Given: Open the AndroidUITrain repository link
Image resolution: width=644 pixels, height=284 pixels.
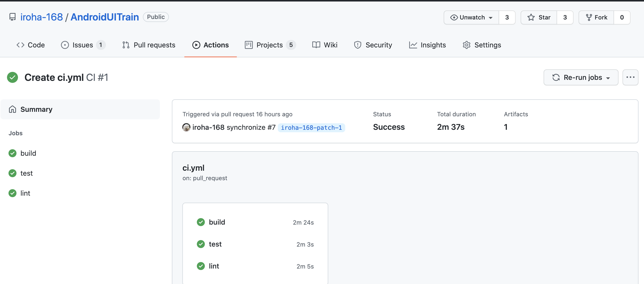Looking at the screenshot, I should pos(104,17).
